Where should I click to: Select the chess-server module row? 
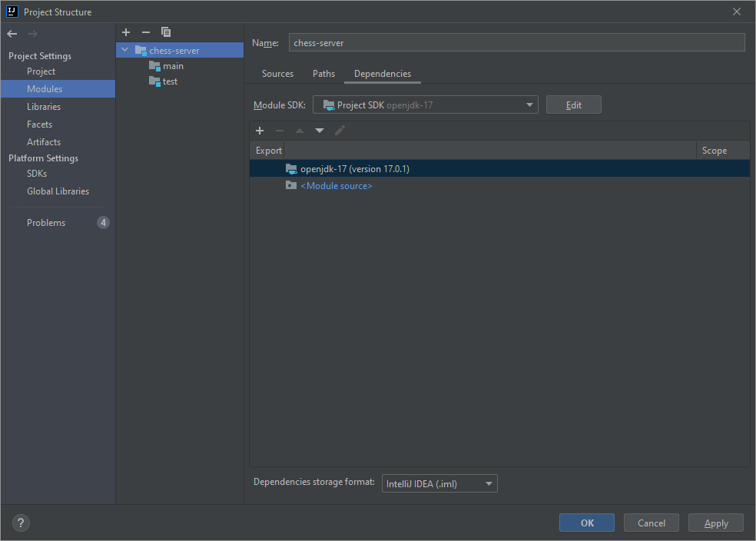pyautogui.click(x=179, y=50)
